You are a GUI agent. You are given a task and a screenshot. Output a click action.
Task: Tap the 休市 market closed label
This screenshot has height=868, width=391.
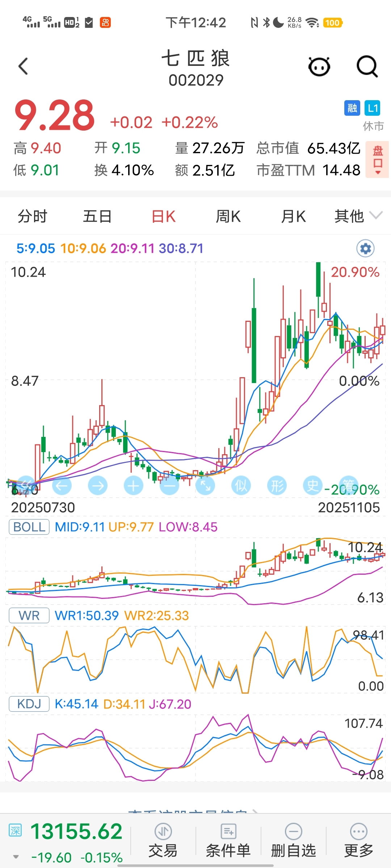click(373, 126)
